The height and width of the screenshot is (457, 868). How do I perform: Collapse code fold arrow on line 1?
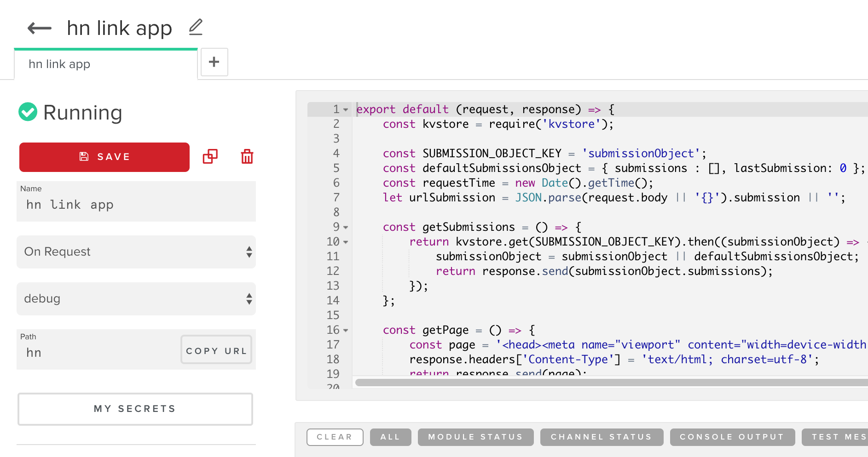346,110
